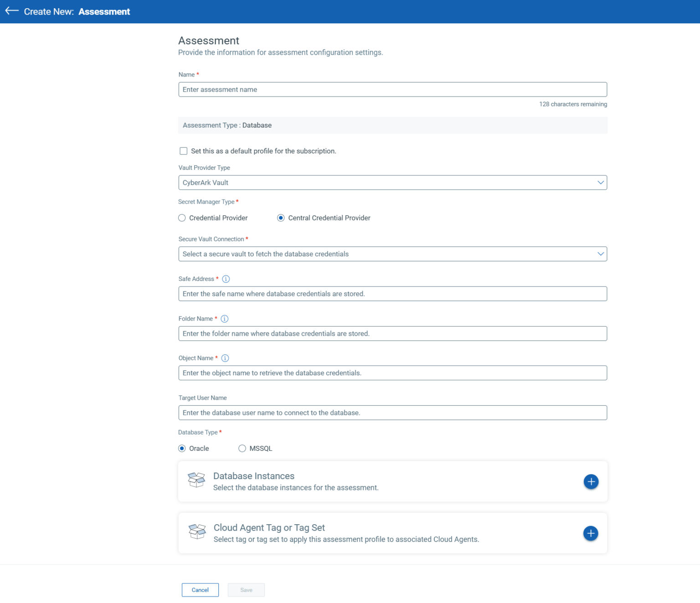The width and height of the screenshot is (700, 603).
Task: Click the box icon beside Database Instances
Action: [196, 480]
